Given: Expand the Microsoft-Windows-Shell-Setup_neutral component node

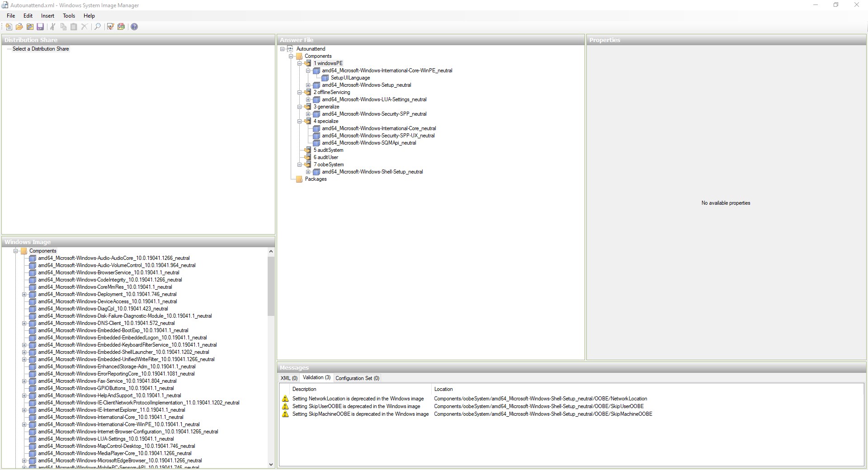Looking at the screenshot, I should (x=308, y=172).
